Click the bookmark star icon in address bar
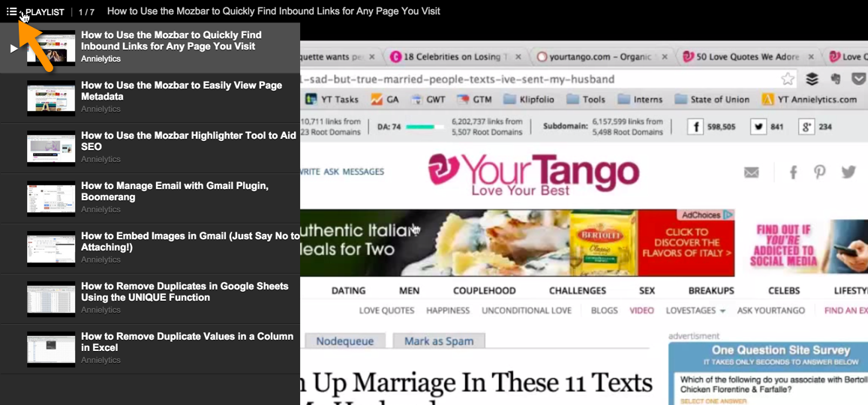This screenshot has height=405, width=868. point(788,79)
